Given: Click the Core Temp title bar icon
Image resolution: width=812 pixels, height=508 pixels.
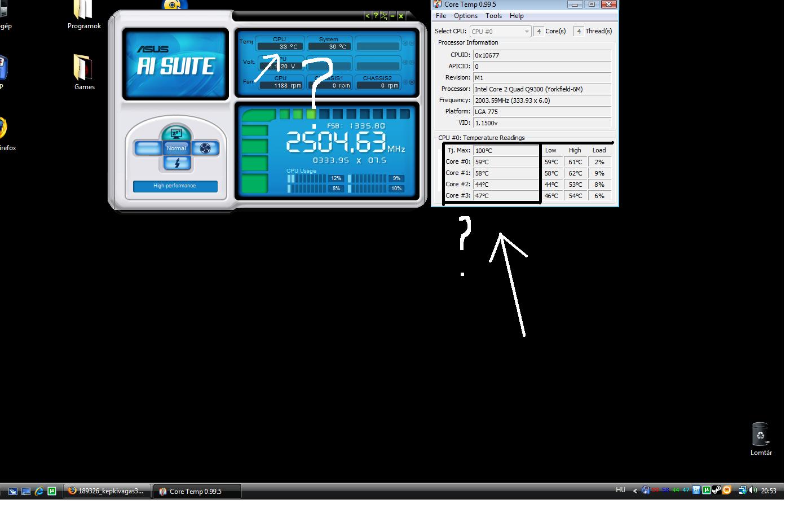Looking at the screenshot, I should [438, 4].
